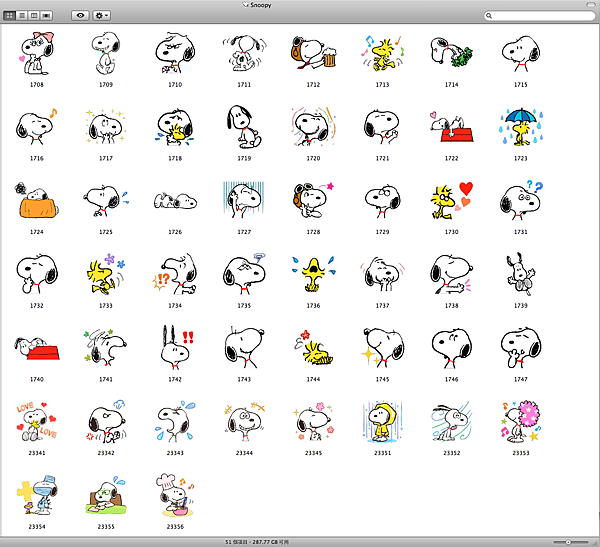Screen dimensions: 600x547
Task: Click the file name label 23342
Action: (106, 453)
